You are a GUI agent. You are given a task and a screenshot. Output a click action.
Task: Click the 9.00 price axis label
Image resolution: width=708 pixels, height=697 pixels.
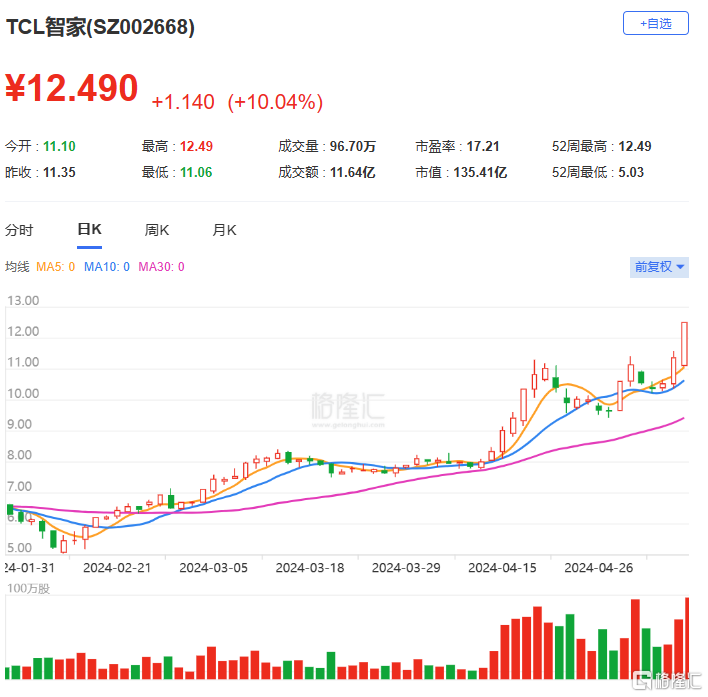pos(19,424)
